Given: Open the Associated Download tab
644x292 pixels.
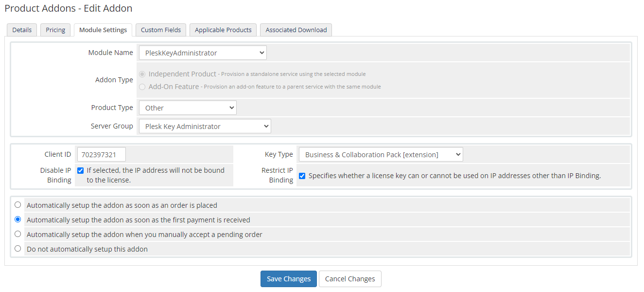Looking at the screenshot, I should click(x=296, y=30).
